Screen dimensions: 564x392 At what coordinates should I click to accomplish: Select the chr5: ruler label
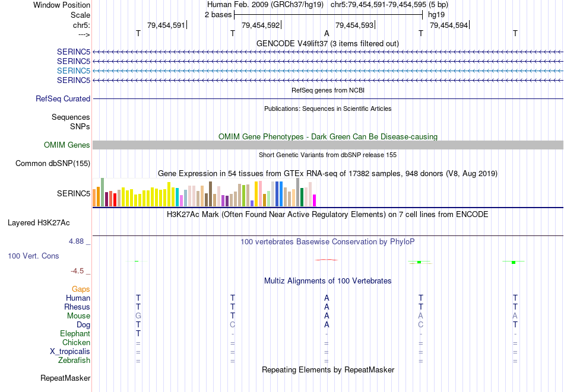[x=81, y=25]
